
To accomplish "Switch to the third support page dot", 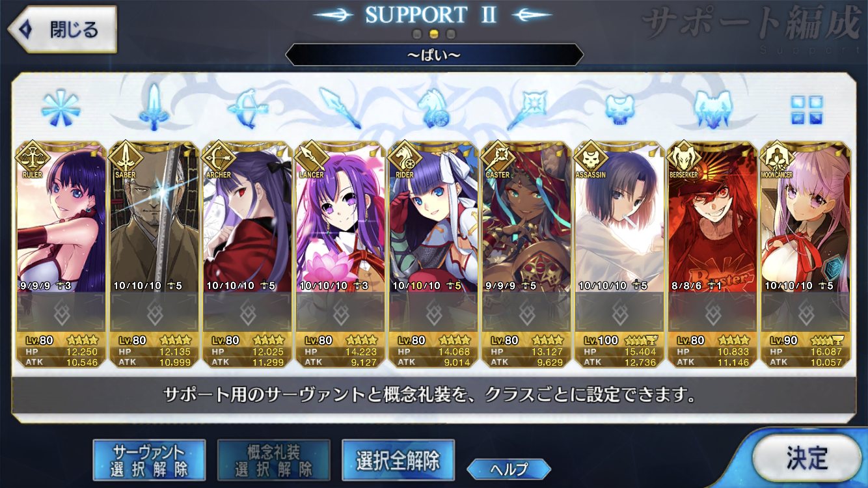I will pos(451,34).
